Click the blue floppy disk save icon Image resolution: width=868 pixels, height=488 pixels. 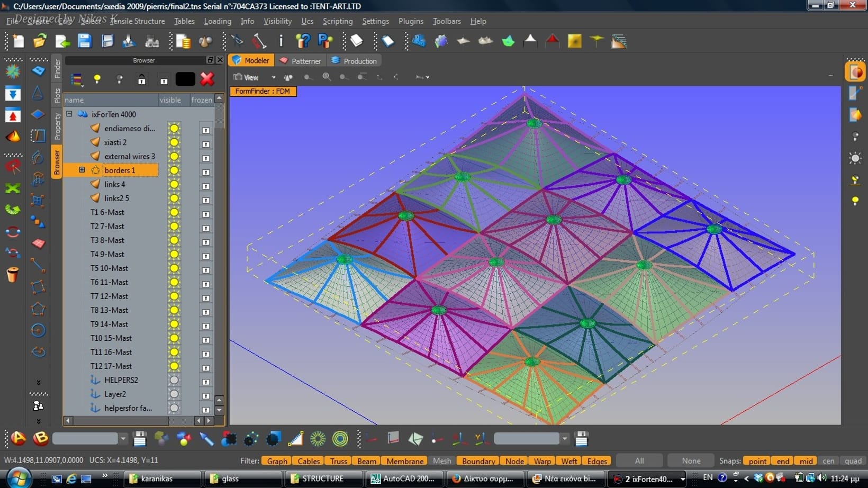pos(85,41)
